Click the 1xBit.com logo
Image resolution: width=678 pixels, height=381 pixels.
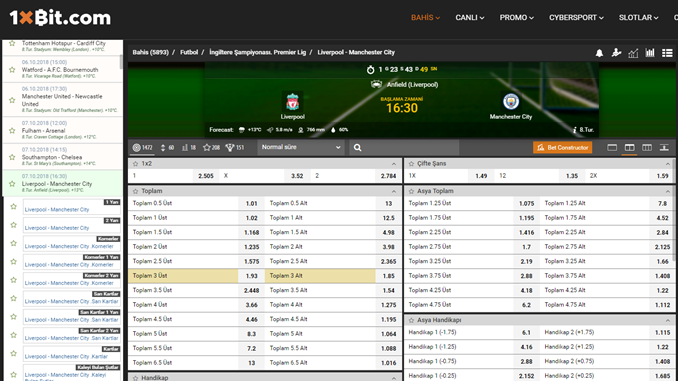point(60,18)
